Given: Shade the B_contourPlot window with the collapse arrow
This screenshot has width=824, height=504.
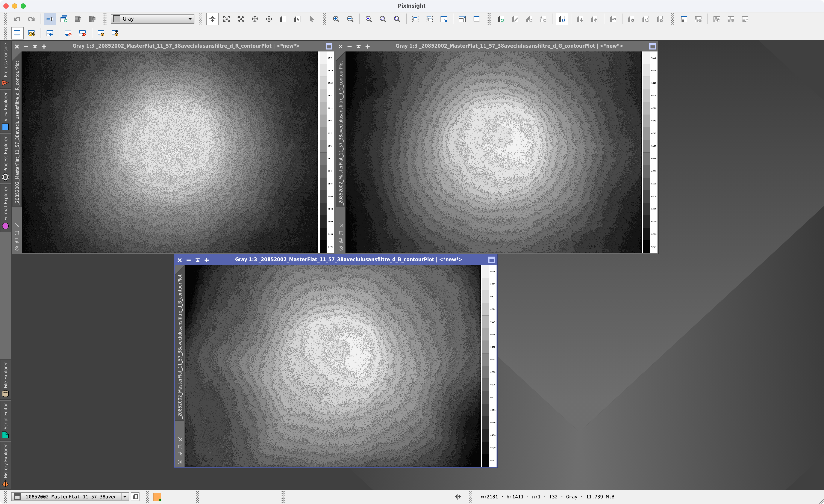Looking at the screenshot, I should point(198,260).
